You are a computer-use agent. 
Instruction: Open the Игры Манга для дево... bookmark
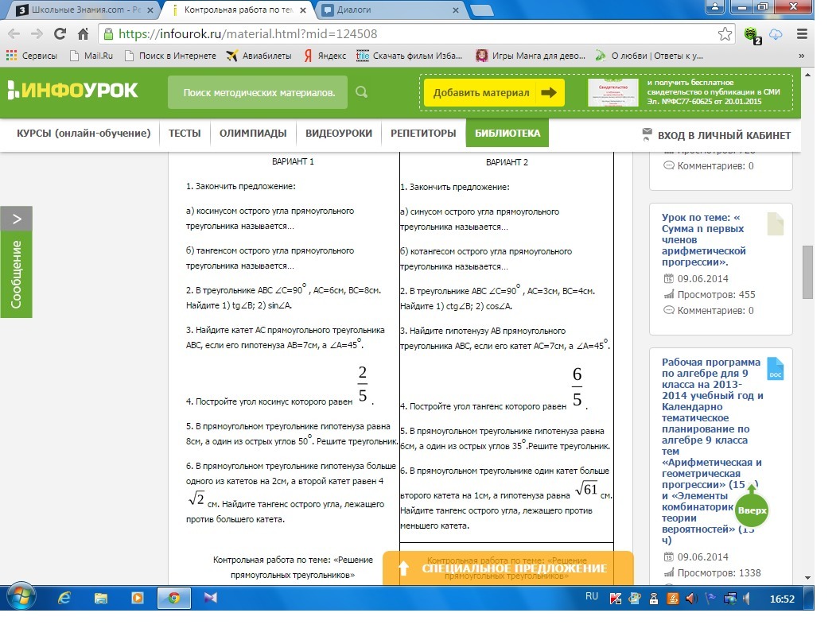pyautogui.click(x=531, y=56)
